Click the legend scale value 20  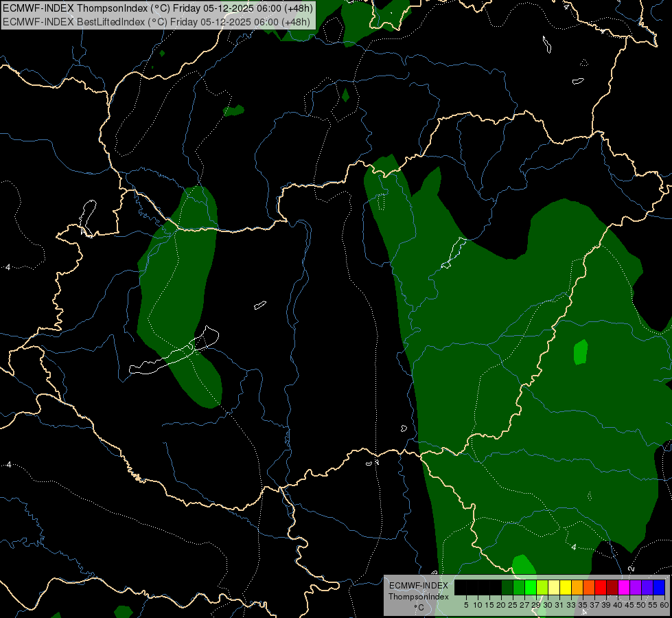501,605
